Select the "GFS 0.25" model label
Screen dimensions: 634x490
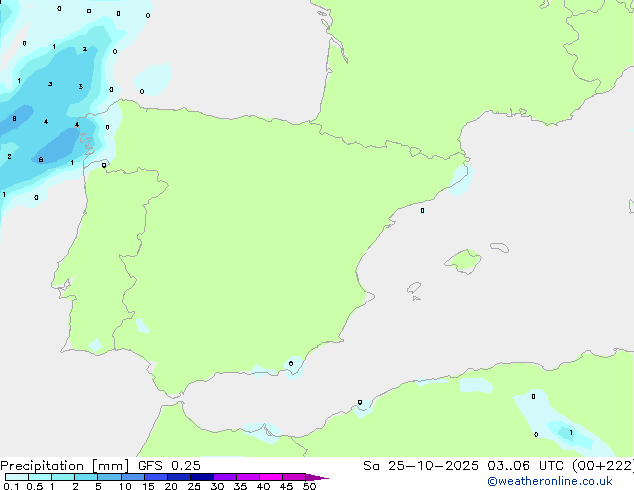(x=169, y=466)
